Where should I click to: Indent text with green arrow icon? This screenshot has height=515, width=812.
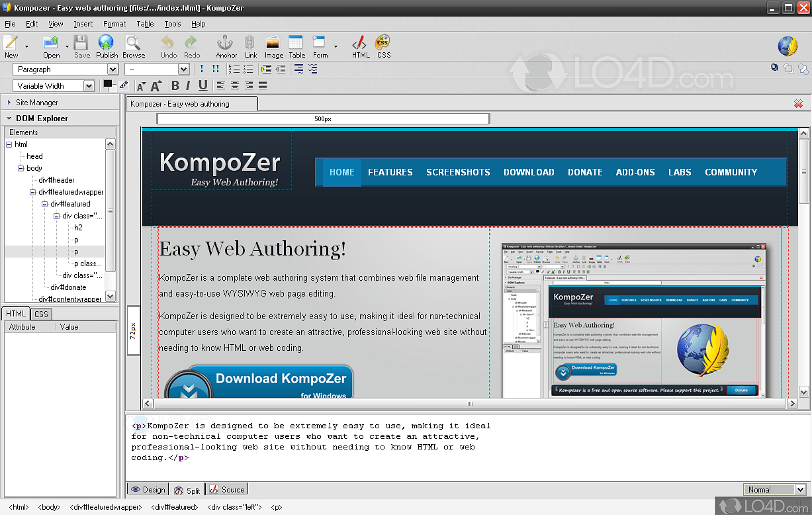pos(267,69)
